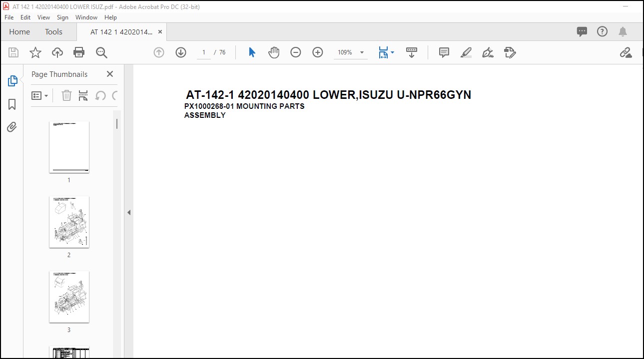Click the print pages icon in thumbnails panel
Image resolution: width=644 pixels, height=359 pixels.
click(83, 95)
